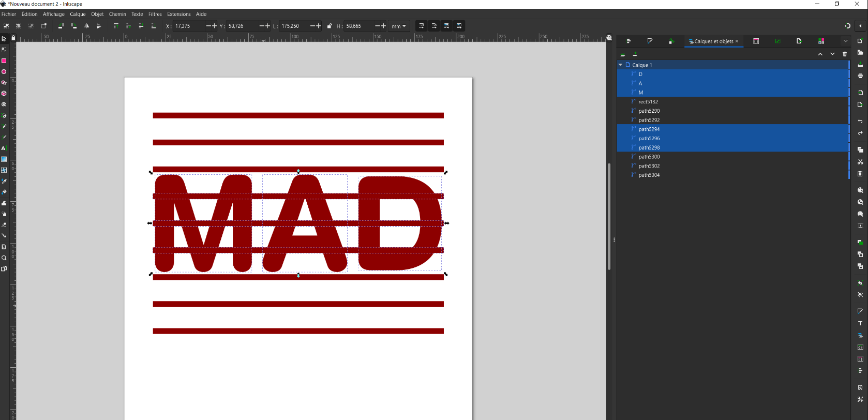Select the Selector arrow tool
The image size is (868, 420).
click(x=4, y=39)
